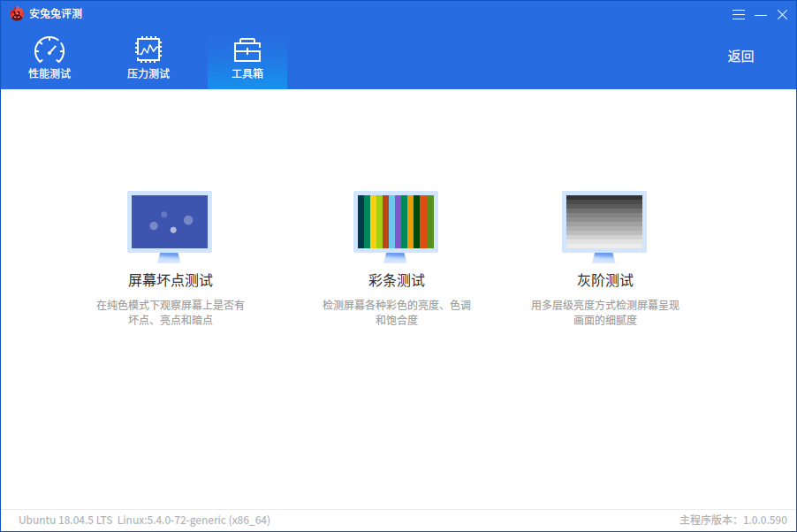The height and width of the screenshot is (532, 797).
Task: Click the grayscale test description text
Action: 605,312
